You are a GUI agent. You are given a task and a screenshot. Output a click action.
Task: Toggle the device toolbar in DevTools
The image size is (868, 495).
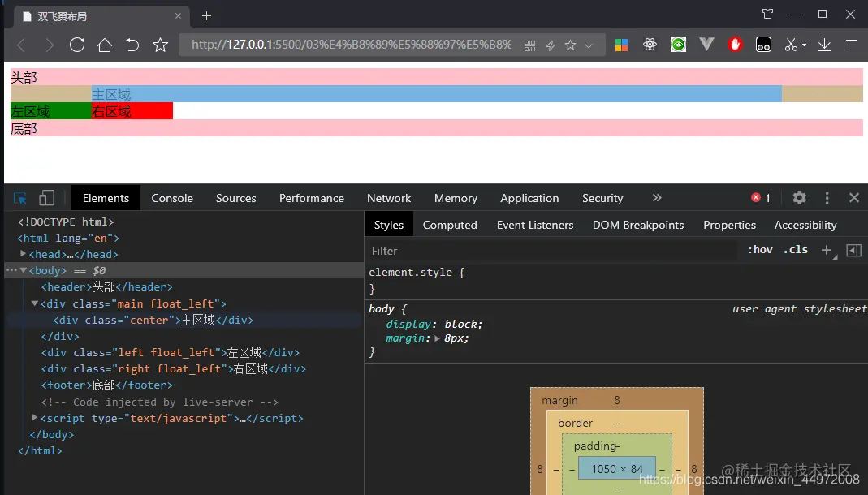(46, 198)
